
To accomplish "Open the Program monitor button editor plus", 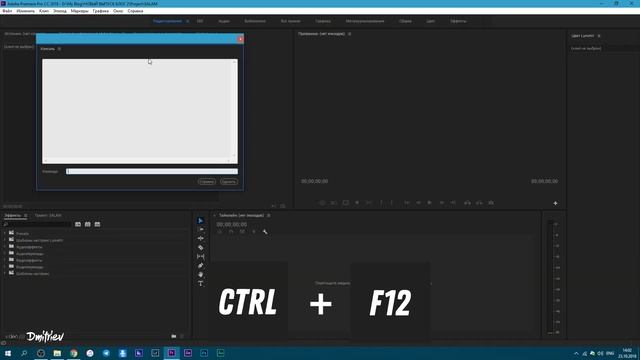I will point(555,203).
